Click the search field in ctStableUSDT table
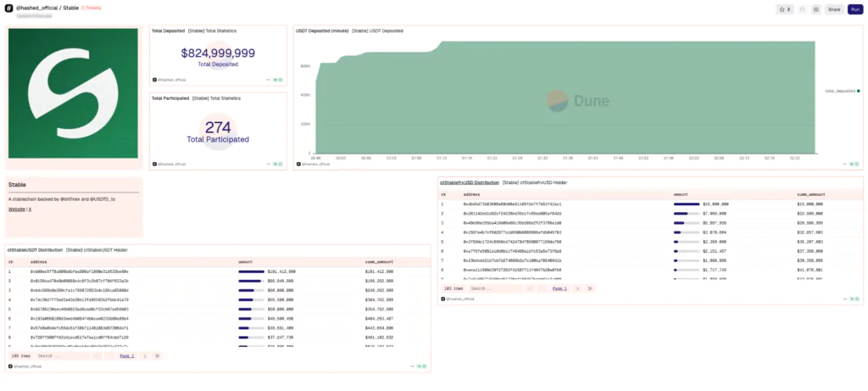868x391 pixels. (61, 356)
